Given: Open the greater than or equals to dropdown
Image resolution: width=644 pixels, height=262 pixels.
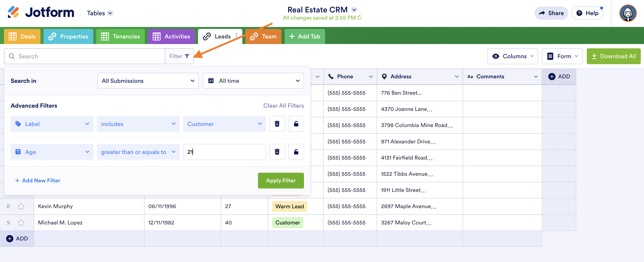Looking at the screenshot, I should pos(138,152).
